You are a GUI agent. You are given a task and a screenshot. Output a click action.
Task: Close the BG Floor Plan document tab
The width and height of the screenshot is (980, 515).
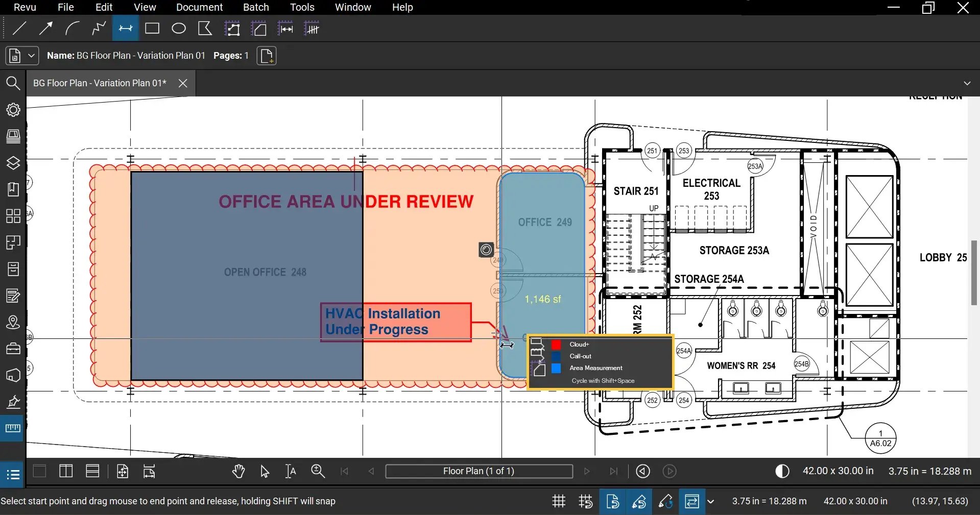[x=183, y=83]
